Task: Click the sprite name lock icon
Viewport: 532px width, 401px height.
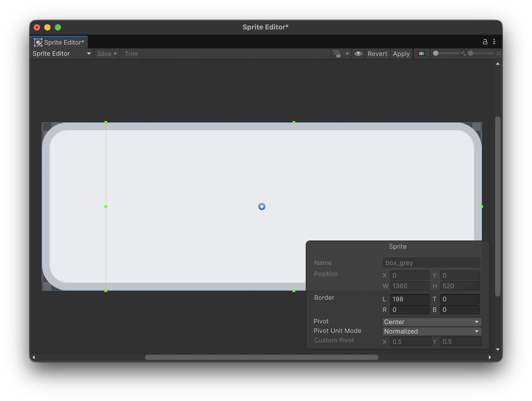Action: click(337, 54)
